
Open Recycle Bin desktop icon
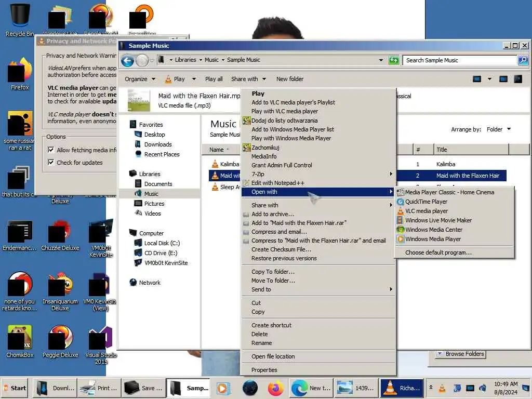tap(20, 19)
